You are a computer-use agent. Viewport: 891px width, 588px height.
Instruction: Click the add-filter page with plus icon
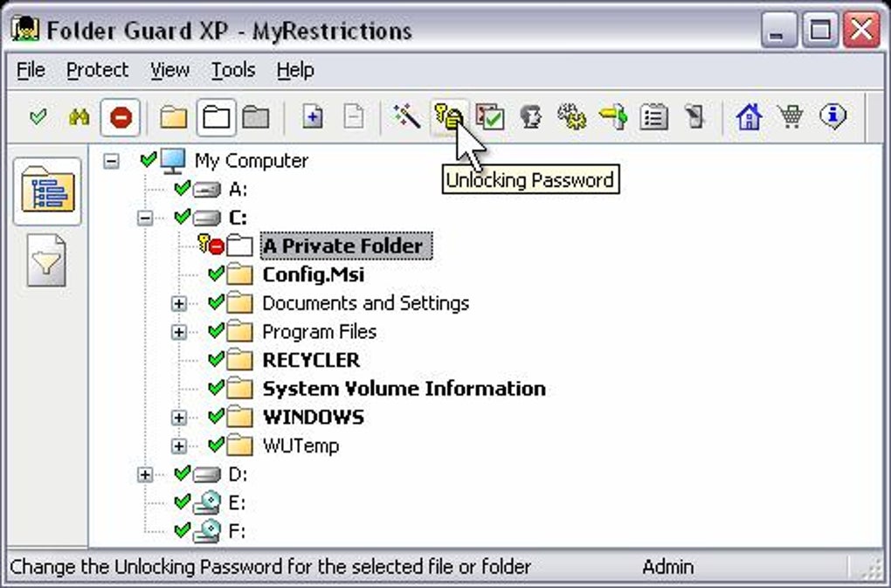click(312, 118)
